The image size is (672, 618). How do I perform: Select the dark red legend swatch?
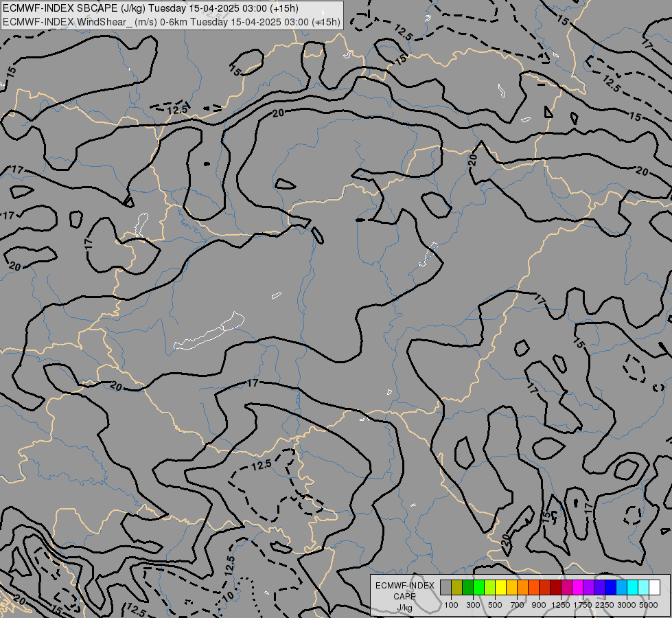555,587
